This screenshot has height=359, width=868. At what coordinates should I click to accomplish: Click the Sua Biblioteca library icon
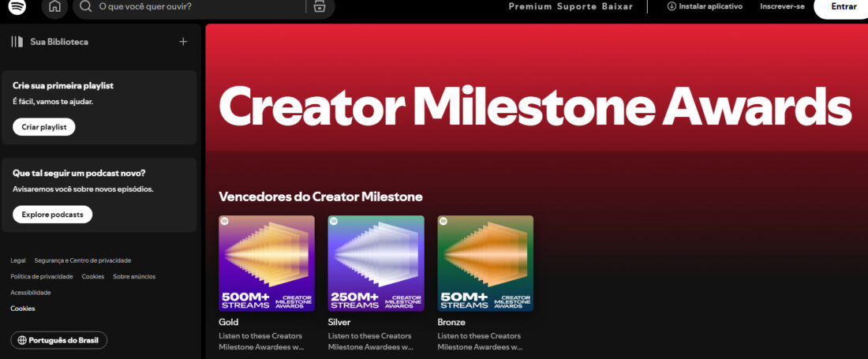(x=17, y=42)
